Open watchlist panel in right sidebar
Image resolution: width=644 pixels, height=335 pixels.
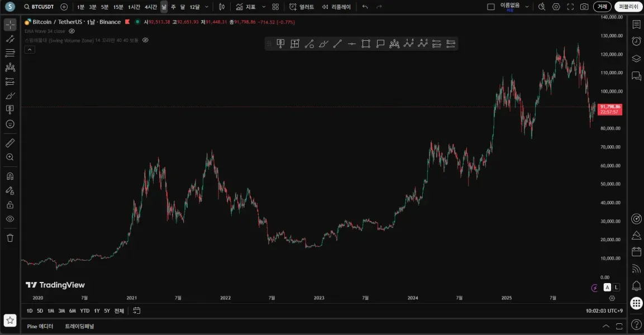(636, 25)
